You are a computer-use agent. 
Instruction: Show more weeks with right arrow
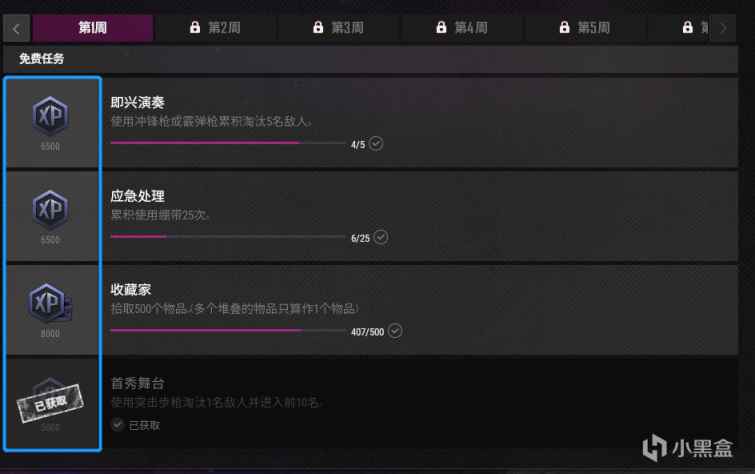pyautogui.click(x=723, y=28)
